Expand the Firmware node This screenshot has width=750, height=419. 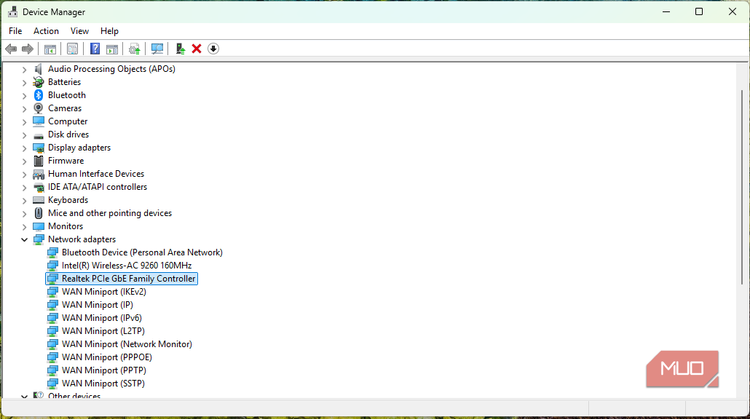click(x=24, y=161)
